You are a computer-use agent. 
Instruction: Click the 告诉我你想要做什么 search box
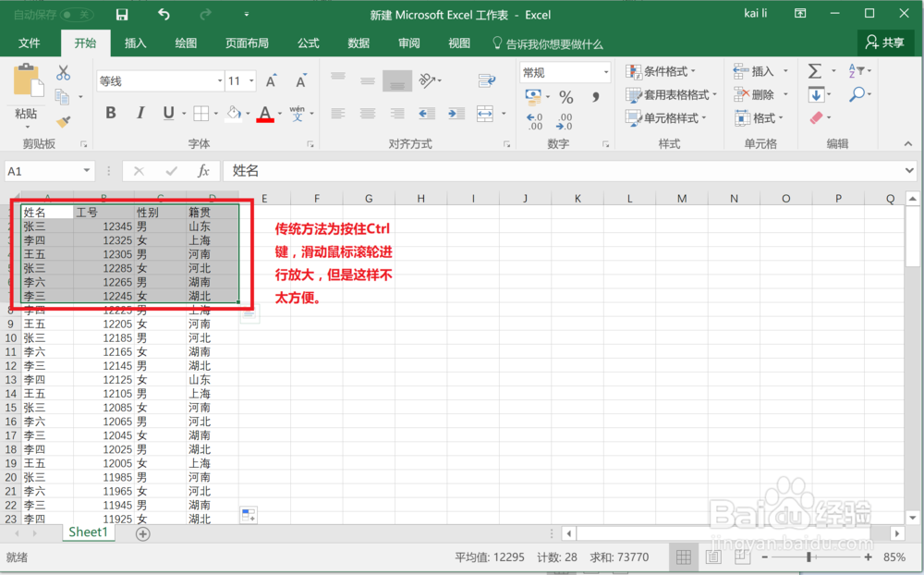548,43
